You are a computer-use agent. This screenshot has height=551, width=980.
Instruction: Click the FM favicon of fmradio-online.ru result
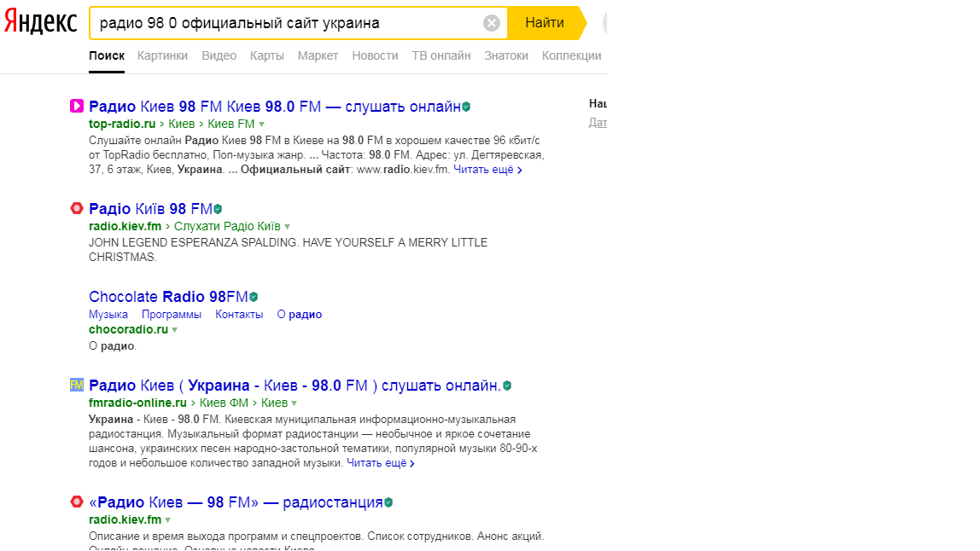pyautogui.click(x=76, y=385)
